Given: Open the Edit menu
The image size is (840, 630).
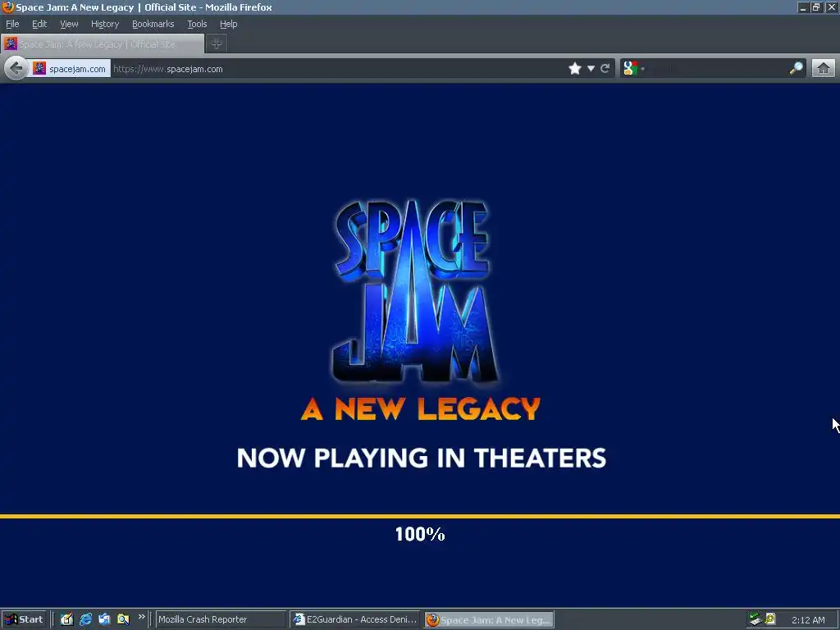Looking at the screenshot, I should point(39,24).
